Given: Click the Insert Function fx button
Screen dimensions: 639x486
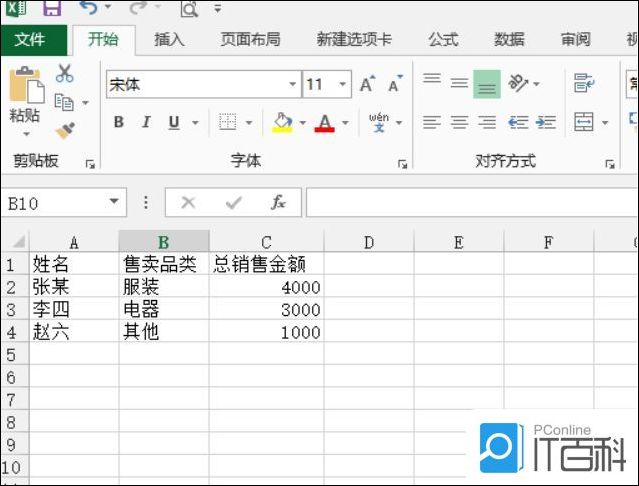Looking at the screenshot, I should (278, 202).
